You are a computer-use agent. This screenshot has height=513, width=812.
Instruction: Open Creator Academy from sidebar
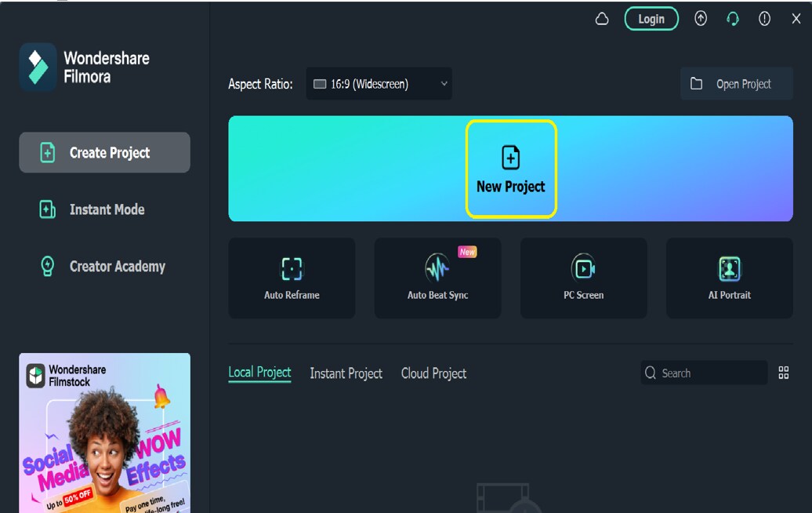click(104, 267)
